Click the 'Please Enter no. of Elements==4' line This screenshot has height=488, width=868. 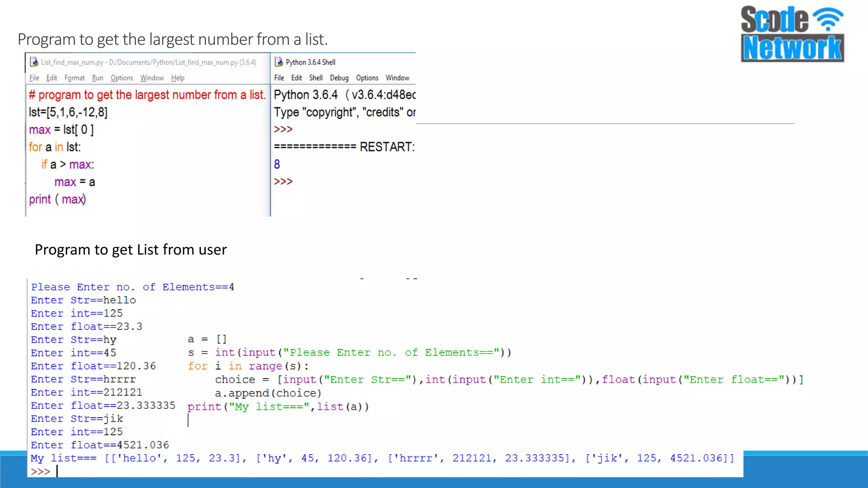point(133,287)
